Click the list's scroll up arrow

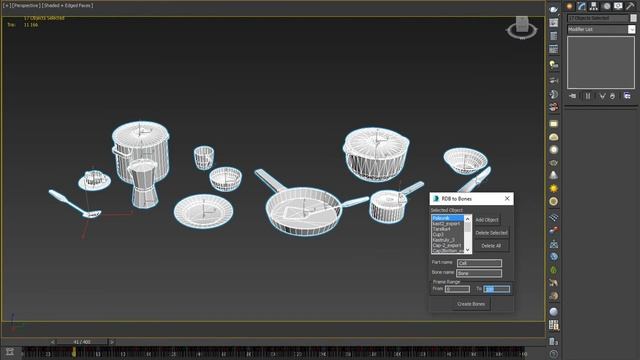click(x=468, y=219)
